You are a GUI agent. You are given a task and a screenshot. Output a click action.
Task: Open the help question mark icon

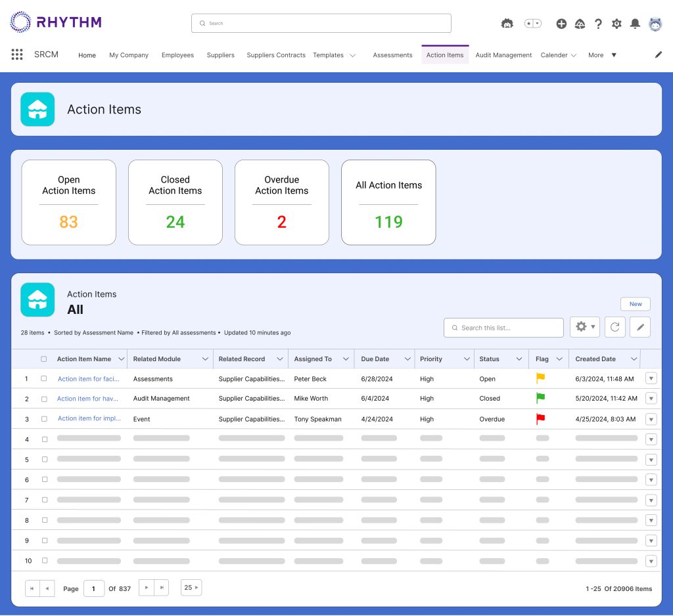[598, 24]
